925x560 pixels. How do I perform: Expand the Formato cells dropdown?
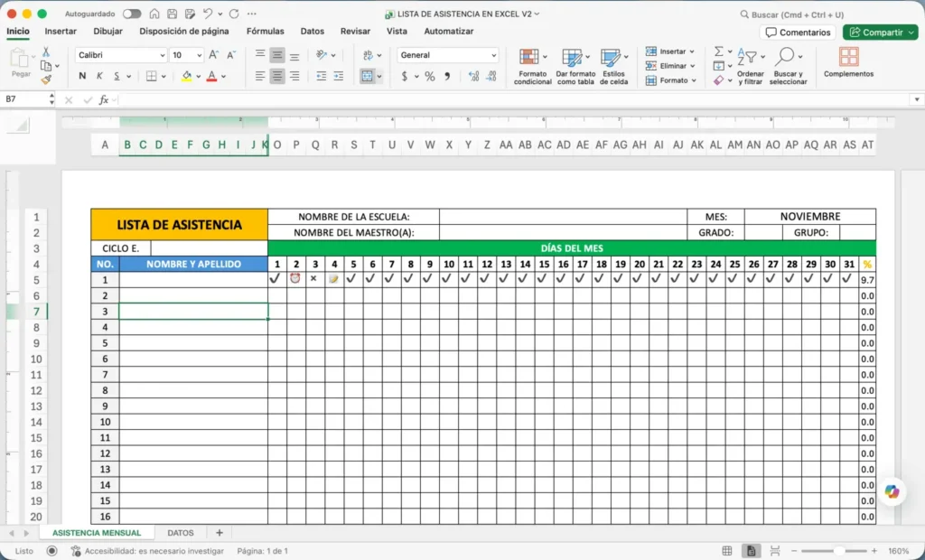click(x=694, y=80)
